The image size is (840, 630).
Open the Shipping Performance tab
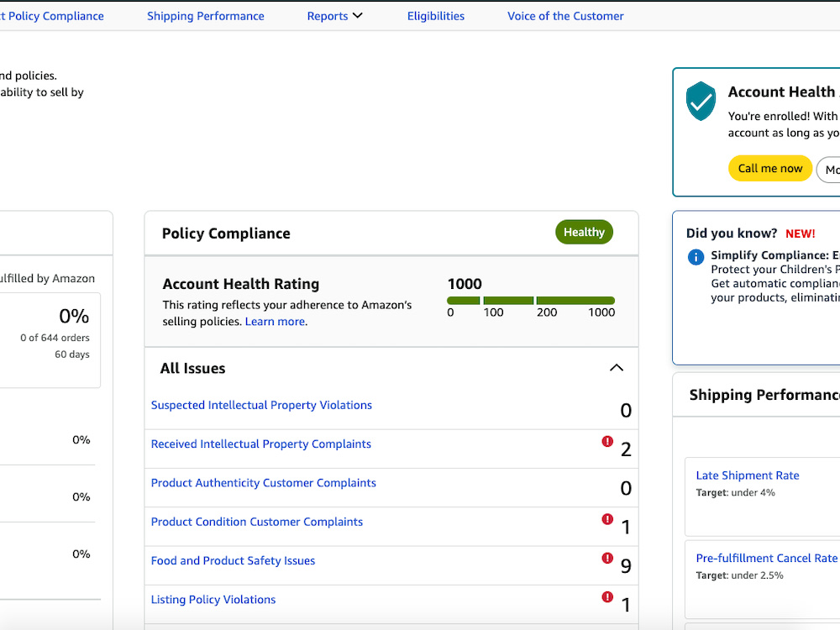(x=206, y=16)
